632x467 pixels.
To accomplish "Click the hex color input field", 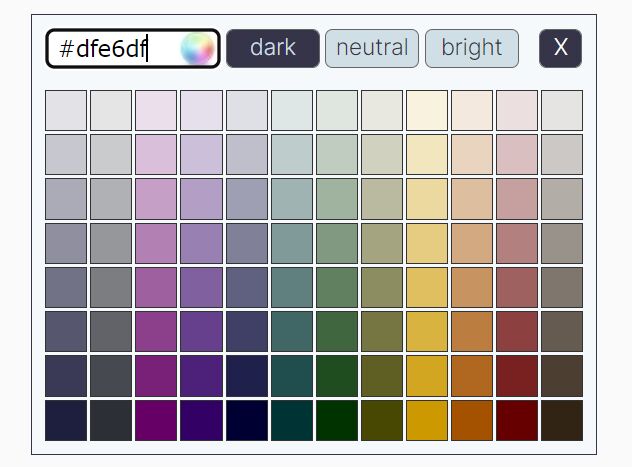I will (133, 48).
